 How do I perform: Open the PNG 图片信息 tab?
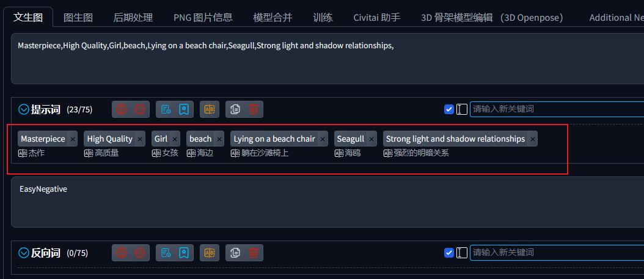[x=203, y=18]
